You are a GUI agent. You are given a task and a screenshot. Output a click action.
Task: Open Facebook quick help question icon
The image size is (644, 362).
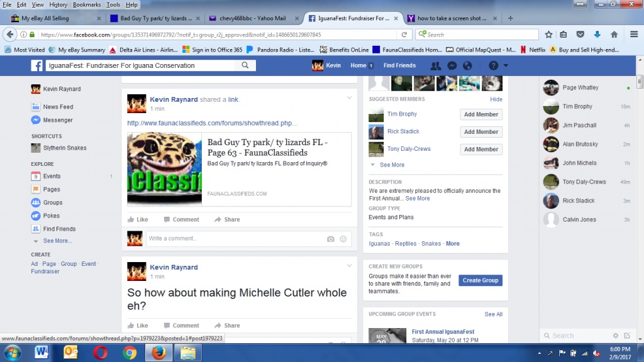[493, 65]
